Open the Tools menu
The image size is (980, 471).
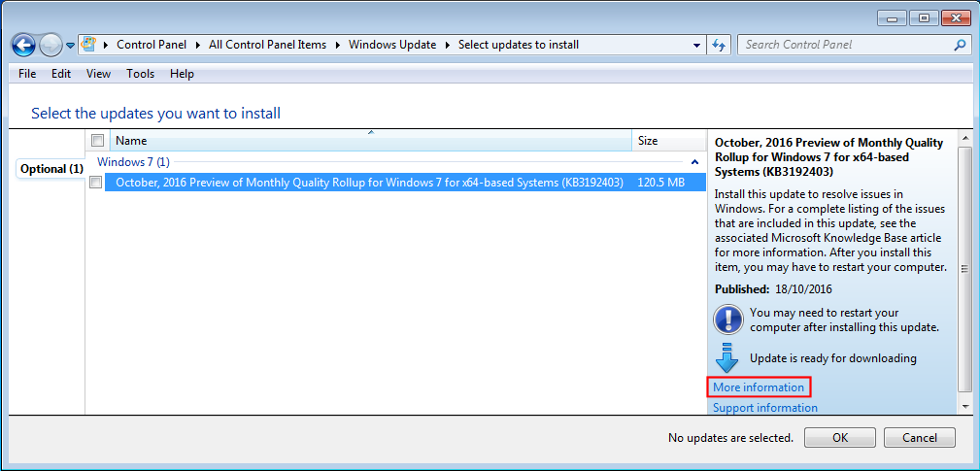pos(140,74)
